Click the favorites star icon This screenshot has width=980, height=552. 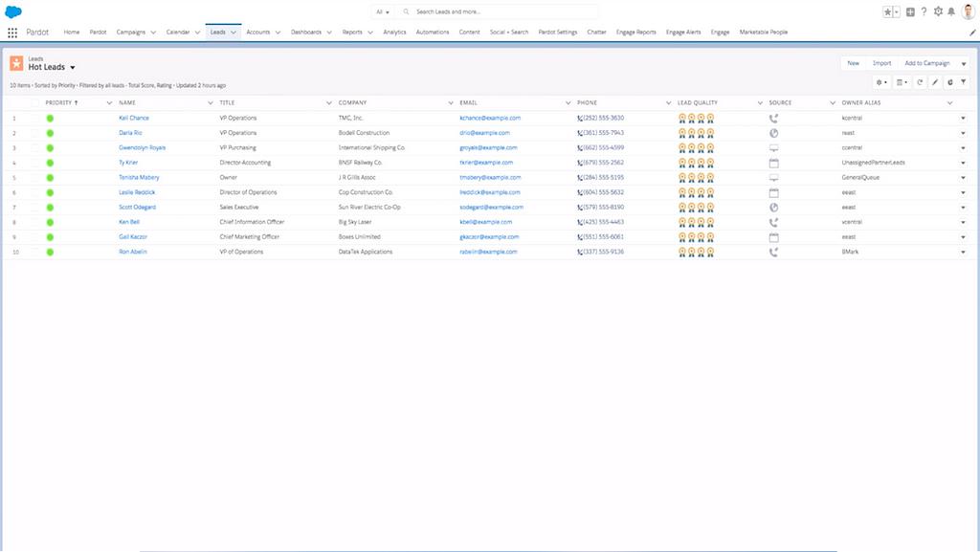[887, 11]
